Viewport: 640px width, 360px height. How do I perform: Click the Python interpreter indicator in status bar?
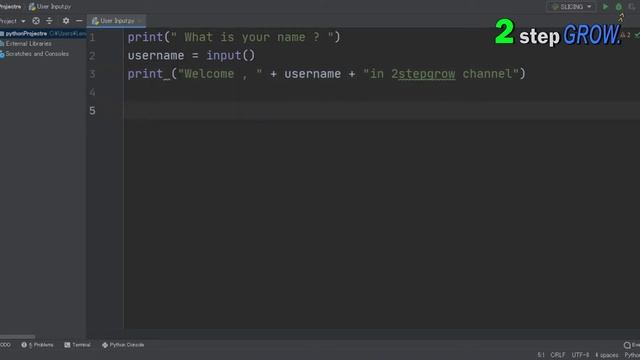tap(632, 355)
